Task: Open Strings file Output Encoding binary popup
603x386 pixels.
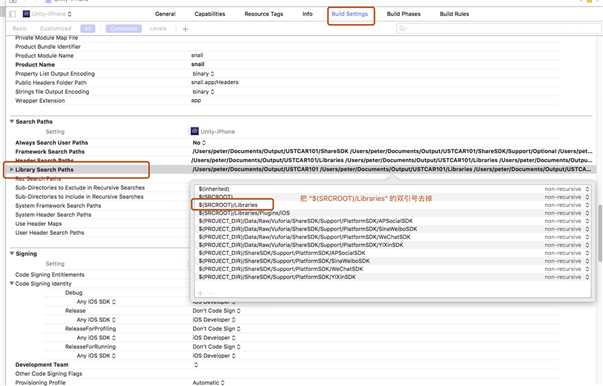Action: pyautogui.click(x=203, y=92)
